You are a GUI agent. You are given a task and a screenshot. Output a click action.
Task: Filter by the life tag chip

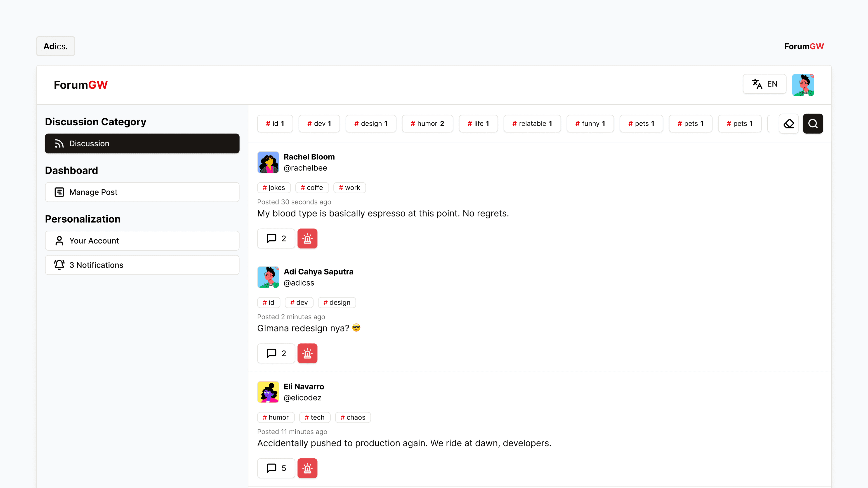(478, 124)
